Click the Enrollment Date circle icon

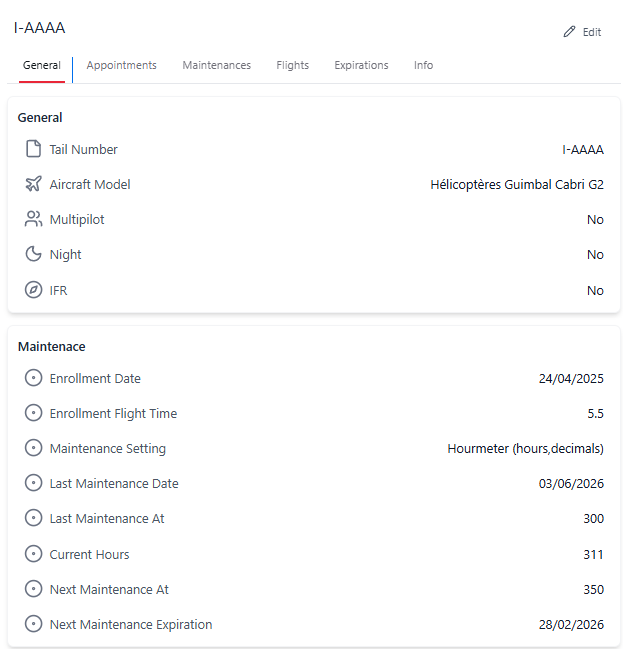33,378
